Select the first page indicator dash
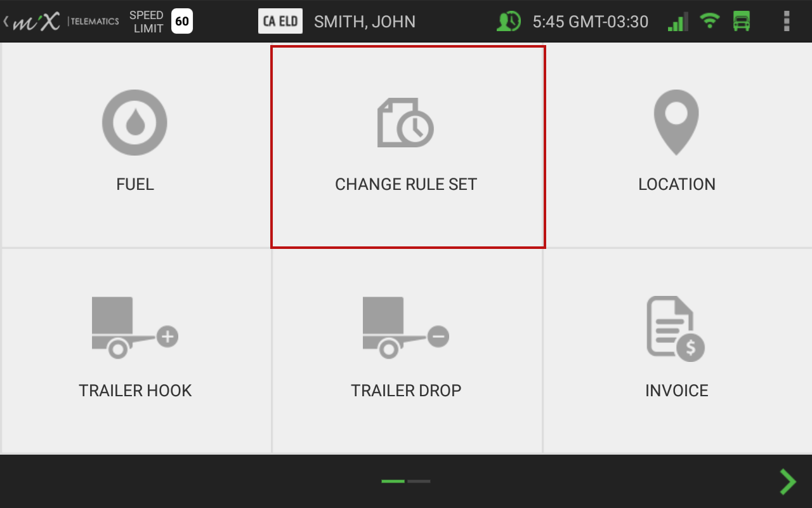The image size is (812, 508). pos(393,481)
